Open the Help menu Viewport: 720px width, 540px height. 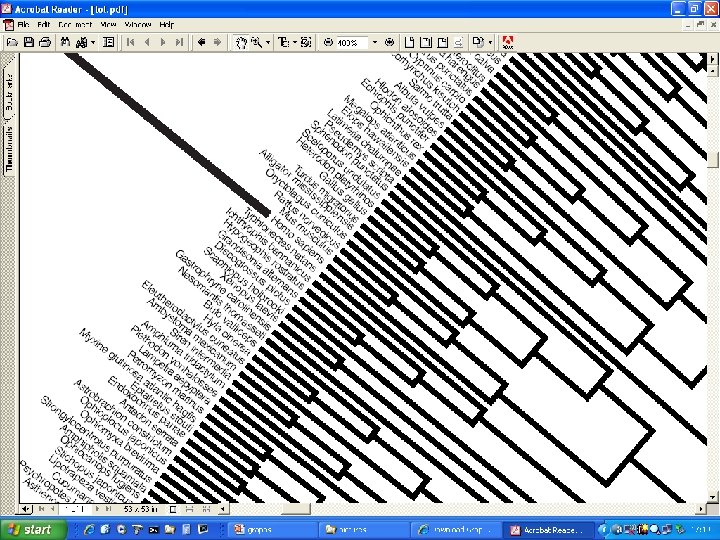(167, 24)
